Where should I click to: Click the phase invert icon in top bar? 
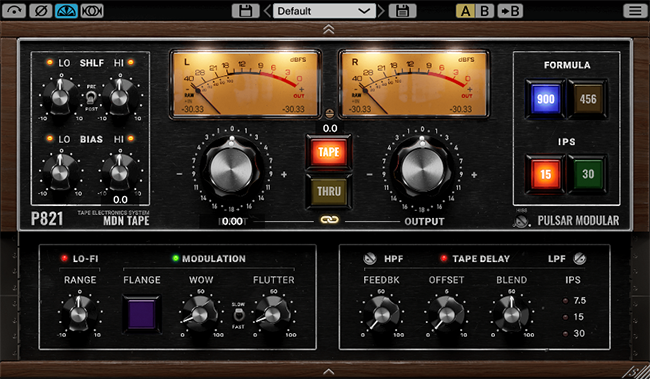click(x=41, y=11)
